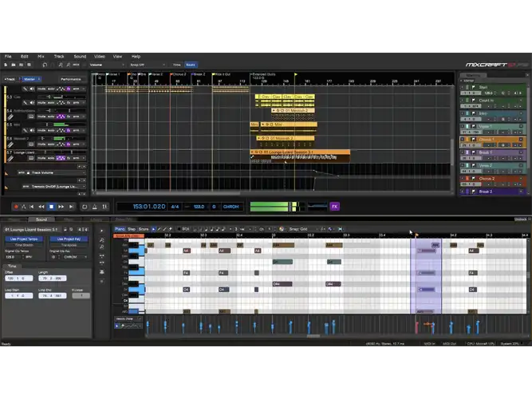Viewport: 532px width, 399px height.
Task: Mute the 5.7 Lounge Lizard track
Action: [41, 158]
